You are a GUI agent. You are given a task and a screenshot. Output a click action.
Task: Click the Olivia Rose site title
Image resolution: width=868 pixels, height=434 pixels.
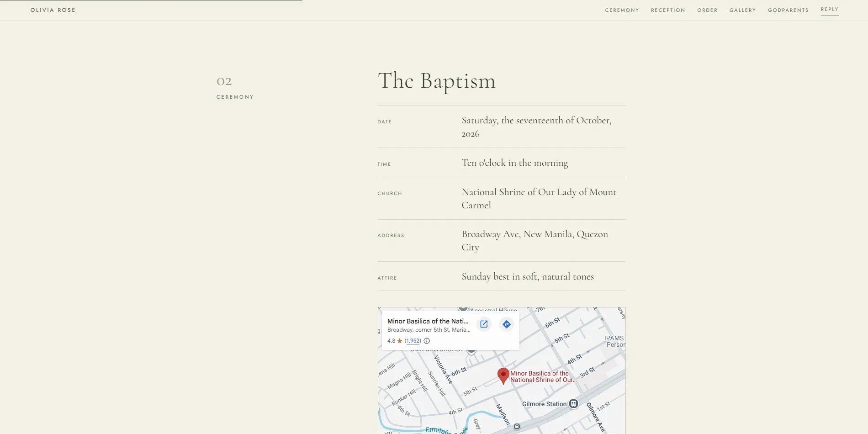(53, 10)
